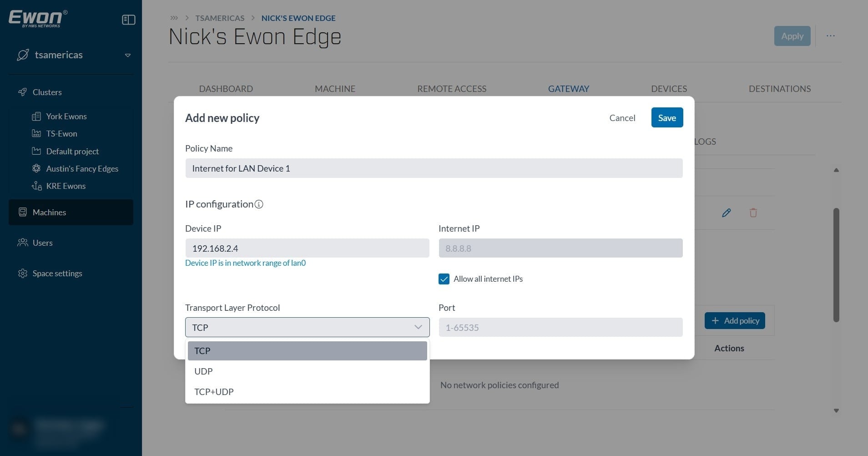Click the Add policy button

pos(735,321)
